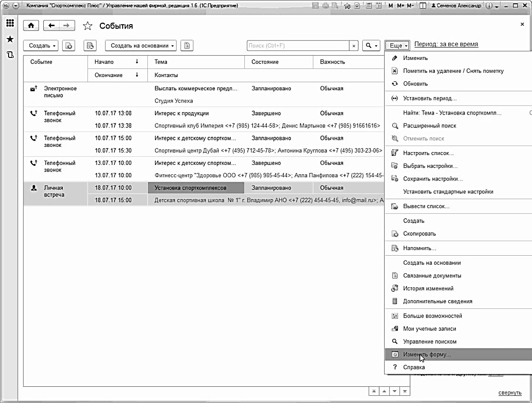Add События to favorites with the star
This screenshot has width=532, height=403.
point(87,26)
